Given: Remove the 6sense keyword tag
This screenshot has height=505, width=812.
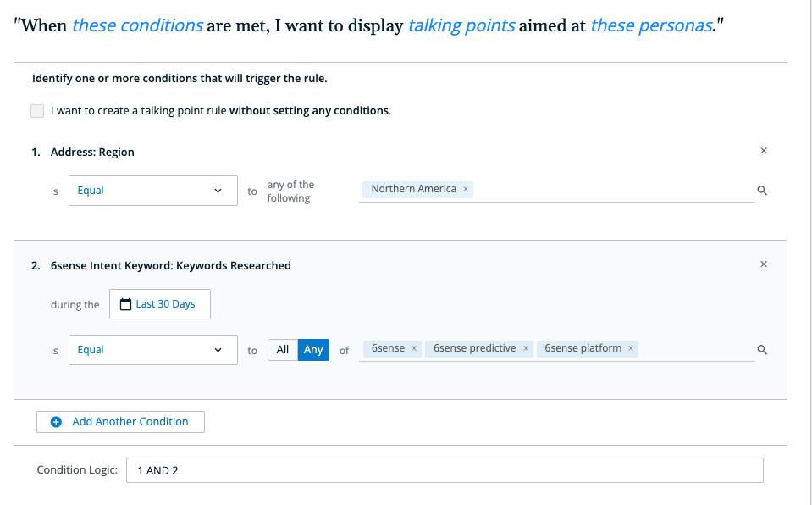Looking at the screenshot, I should [414, 348].
